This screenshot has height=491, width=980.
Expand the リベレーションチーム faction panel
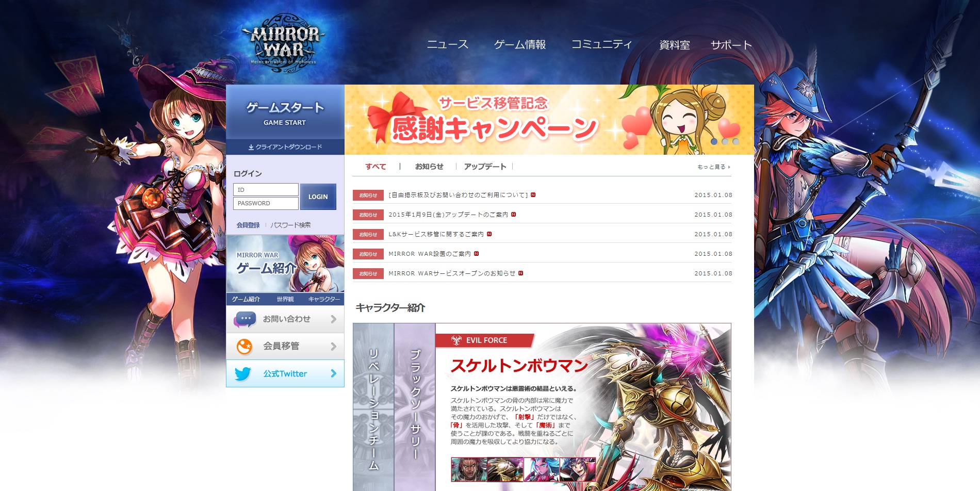pos(373,407)
